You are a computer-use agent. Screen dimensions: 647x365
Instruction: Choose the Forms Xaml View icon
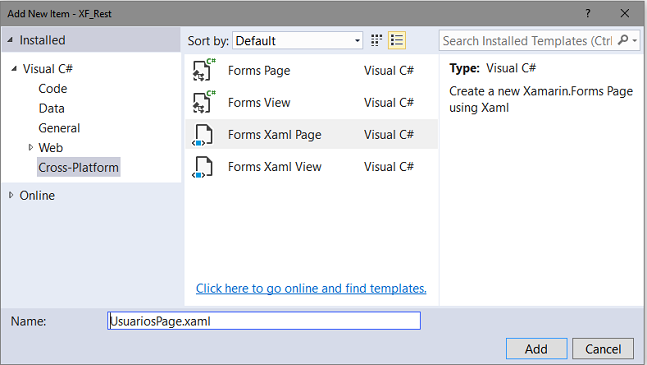click(x=203, y=167)
